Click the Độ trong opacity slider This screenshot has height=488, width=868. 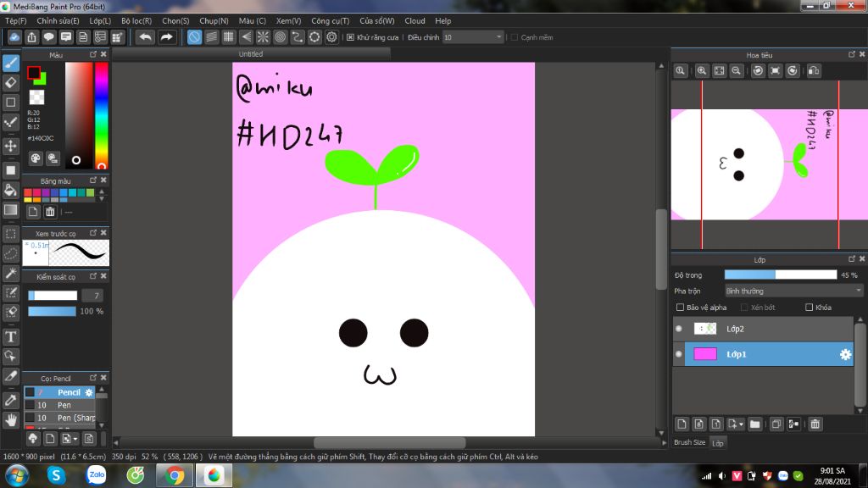[781, 275]
